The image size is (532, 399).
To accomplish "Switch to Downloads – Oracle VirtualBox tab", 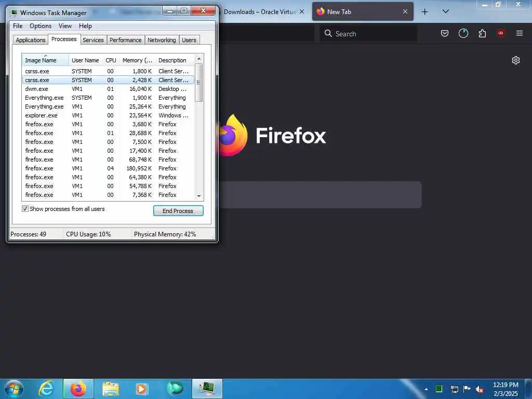I will (x=263, y=11).
